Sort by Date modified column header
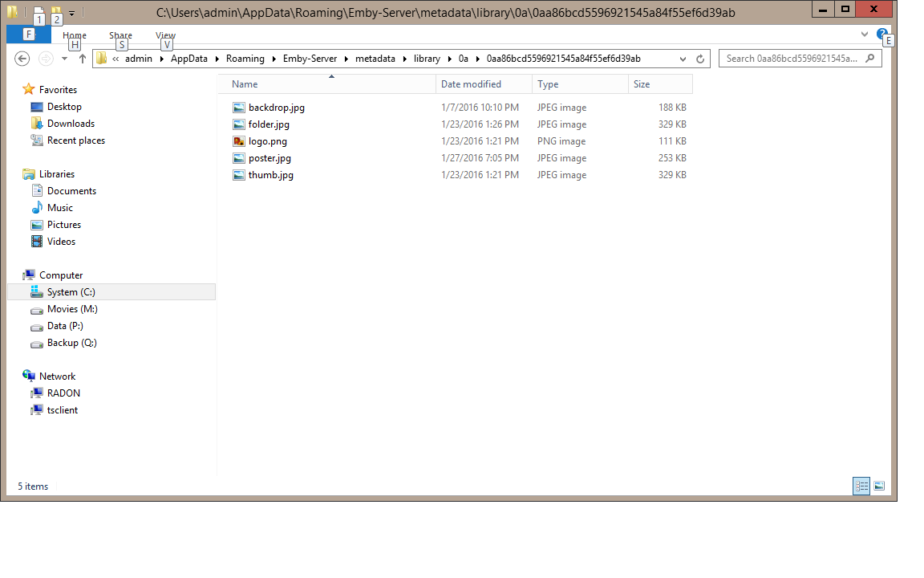This screenshot has height=578, width=924. click(x=484, y=84)
